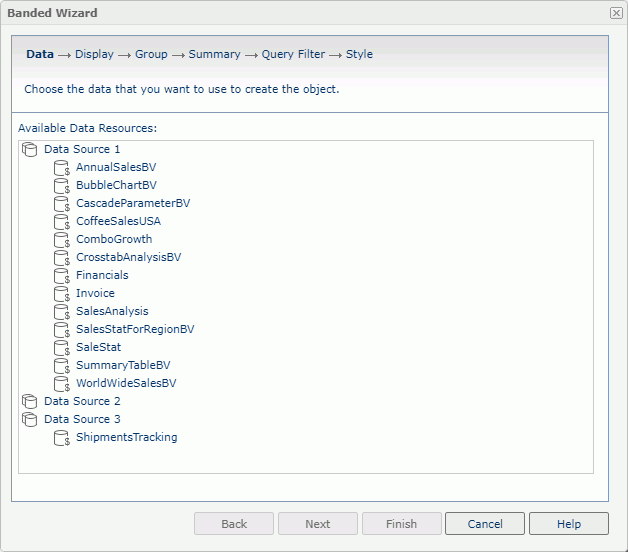Close the Banded Wizard dialog
This screenshot has width=628, height=552.
616,13
